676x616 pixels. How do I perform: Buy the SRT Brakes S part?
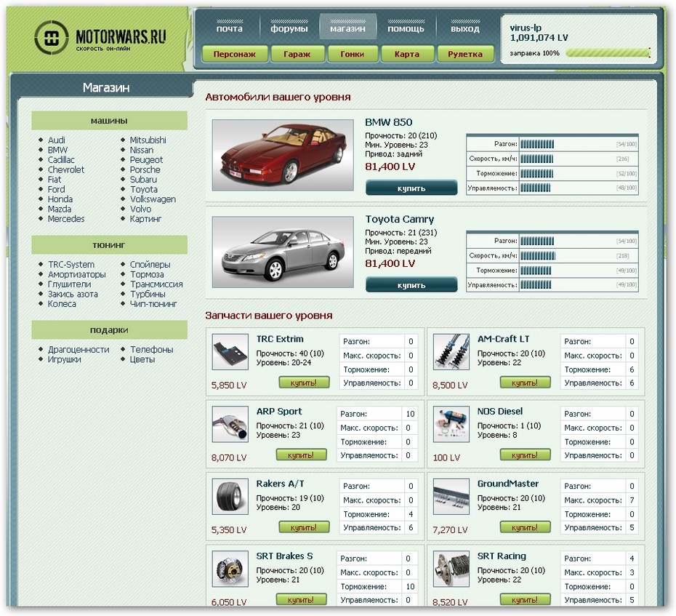pyautogui.click(x=301, y=599)
